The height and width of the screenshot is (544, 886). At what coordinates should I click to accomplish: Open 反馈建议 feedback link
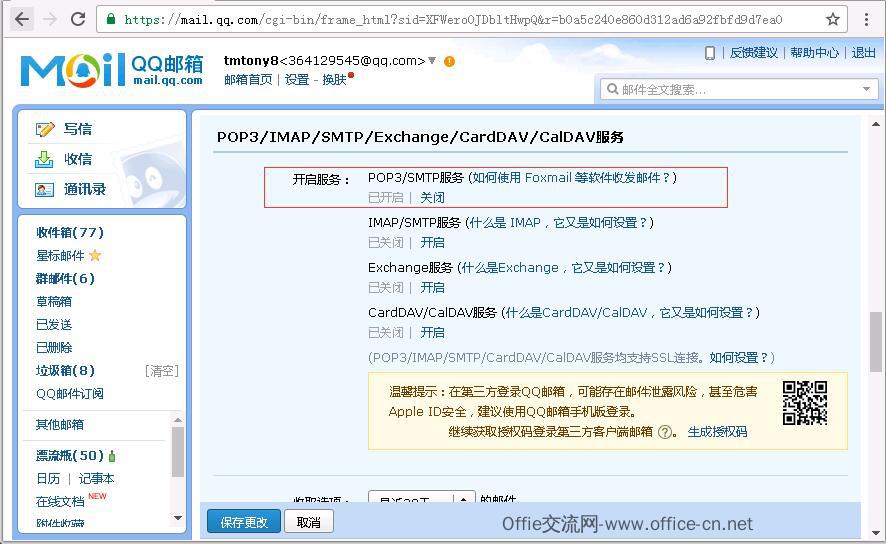[753, 53]
